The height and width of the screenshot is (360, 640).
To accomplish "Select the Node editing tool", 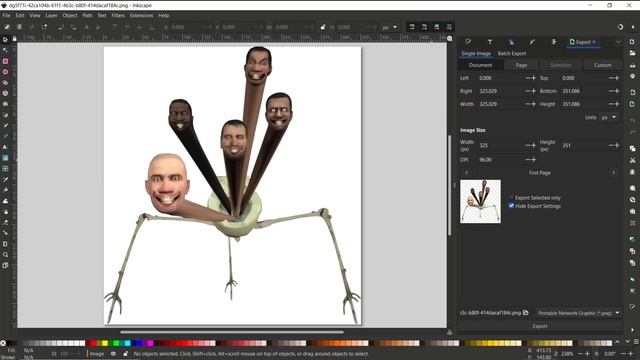I will pyautogui.click(x=5, y=50).
